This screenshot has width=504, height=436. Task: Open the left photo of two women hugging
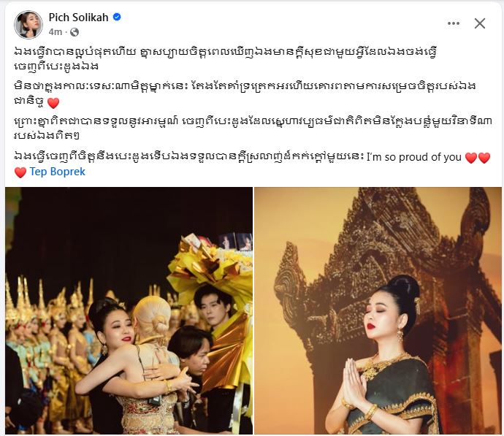tap(129, 310)
